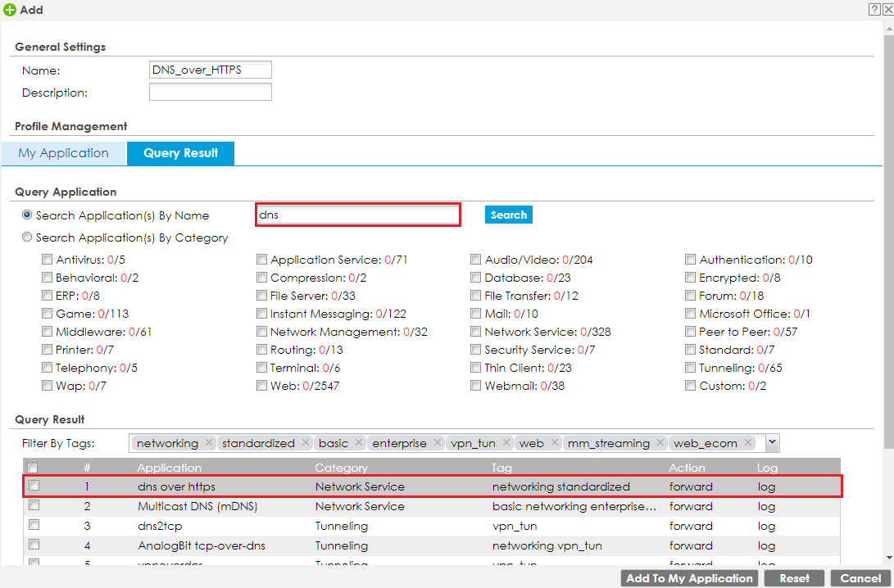Remove the networking tag filter
894x588 pixels.
(x=209, y=443)
